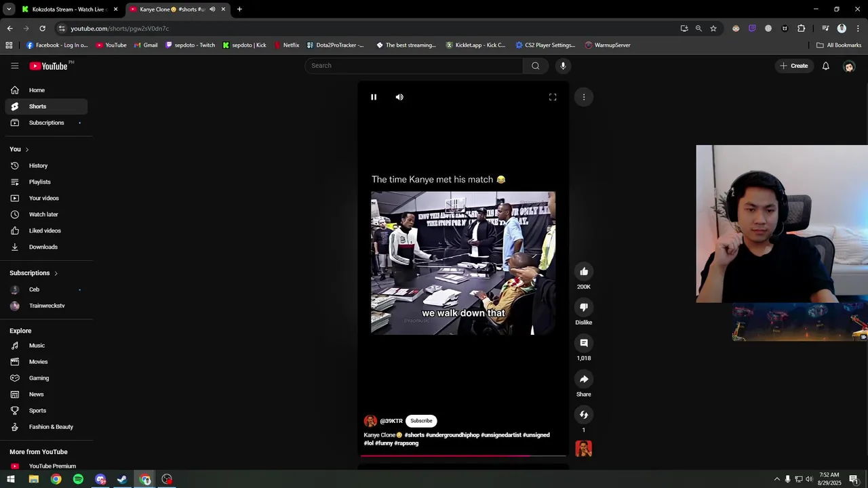Open a new browser tab
Screen dimensions: 868x488
coord(239,9)
